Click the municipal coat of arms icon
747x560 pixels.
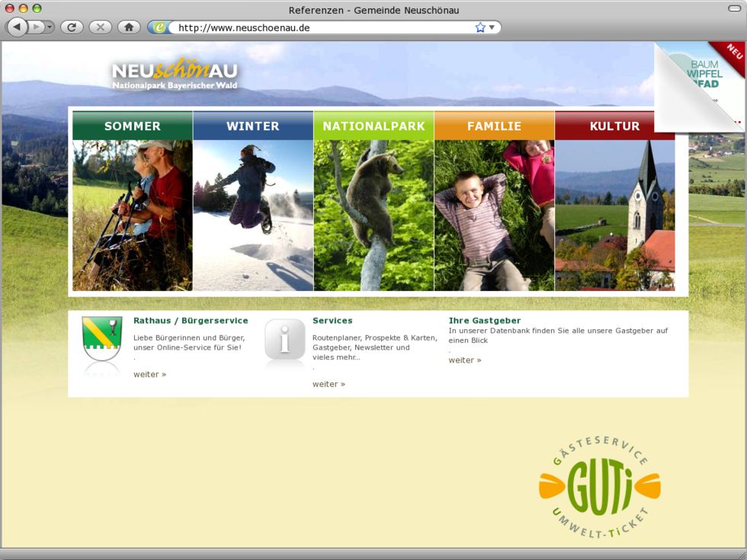coord(102,338)
